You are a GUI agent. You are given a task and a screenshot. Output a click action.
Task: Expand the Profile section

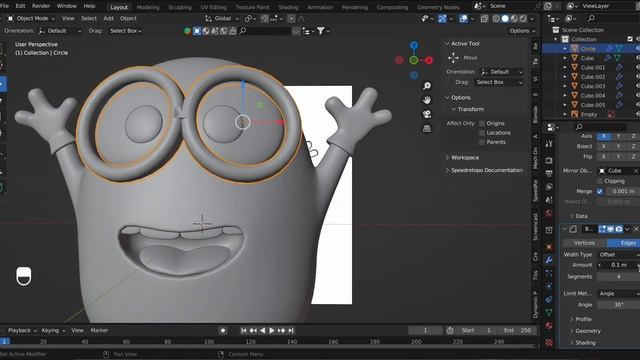pos(580,319)
